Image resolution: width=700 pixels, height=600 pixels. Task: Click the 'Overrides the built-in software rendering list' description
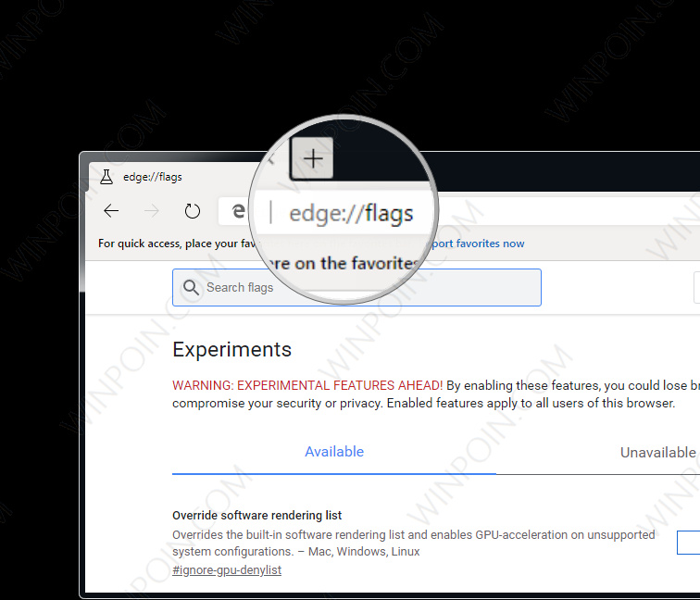point(413,543)
